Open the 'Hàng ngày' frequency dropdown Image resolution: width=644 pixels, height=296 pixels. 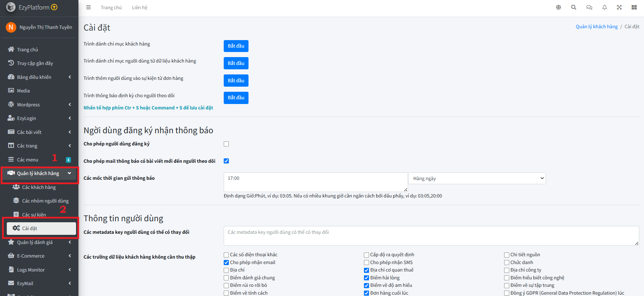click(x=477, y=178)
